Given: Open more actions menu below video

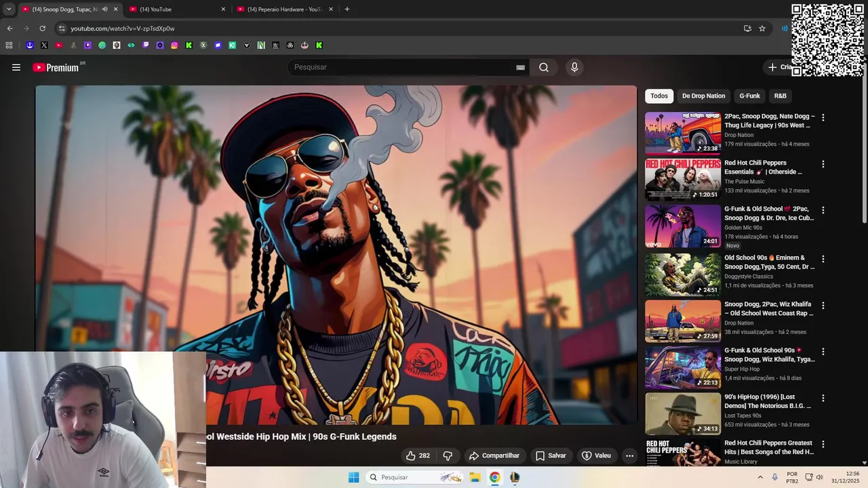Looking at the screenshot, I should click(629, 455).
